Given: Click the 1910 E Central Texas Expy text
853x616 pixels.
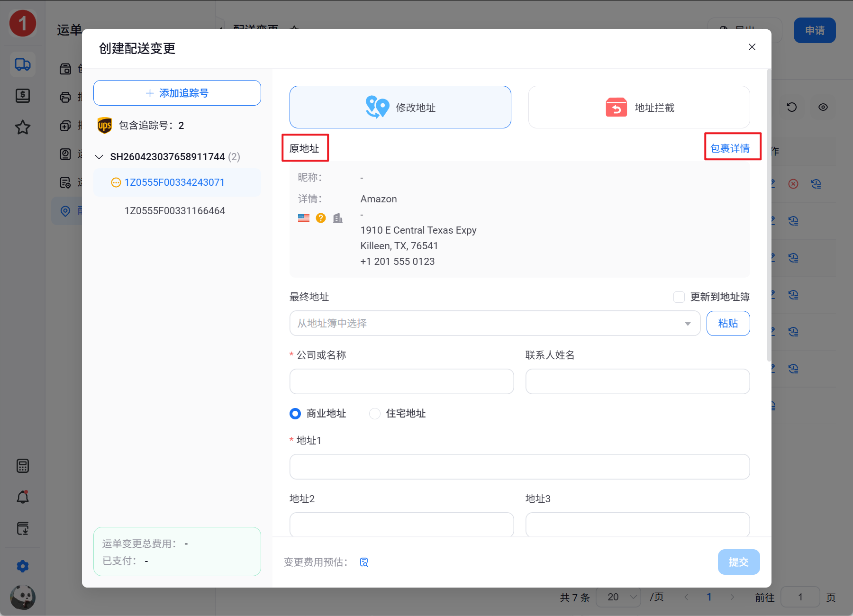Looking at the screenshot, I should (418, 230).
